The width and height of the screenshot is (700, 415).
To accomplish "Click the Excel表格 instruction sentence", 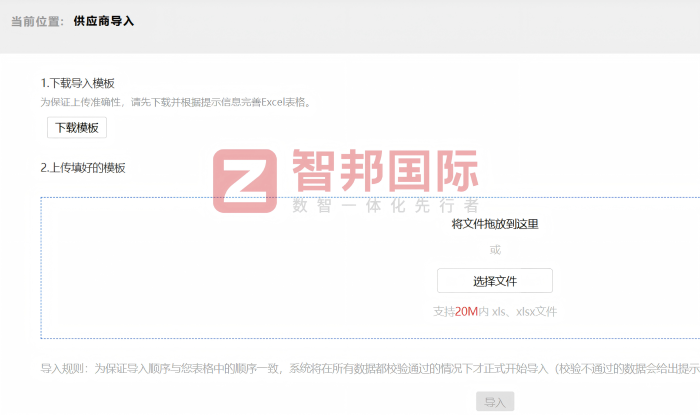I will tap(177, 102).
